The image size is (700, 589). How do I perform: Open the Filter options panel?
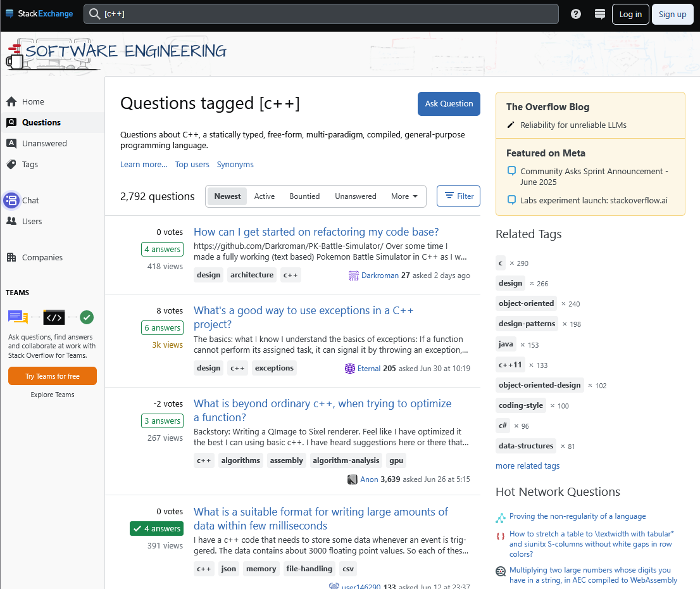(459, 196)
